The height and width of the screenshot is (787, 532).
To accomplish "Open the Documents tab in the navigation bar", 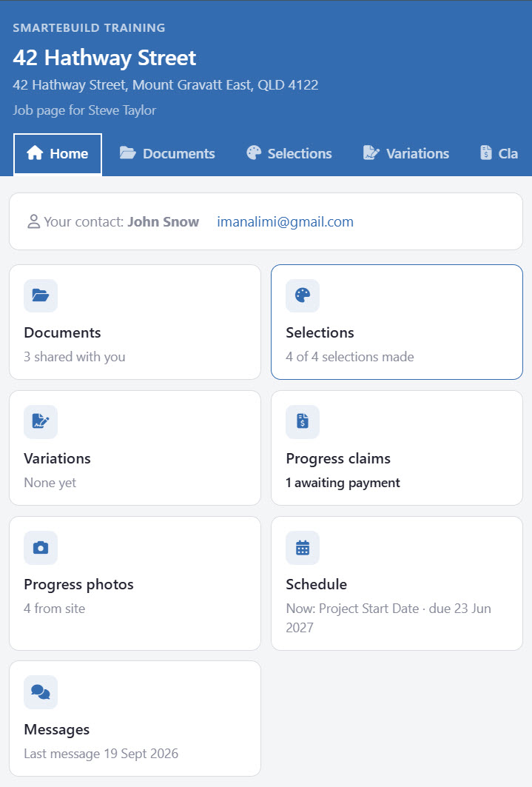I will pyautogui.click(x=167, y=153).
